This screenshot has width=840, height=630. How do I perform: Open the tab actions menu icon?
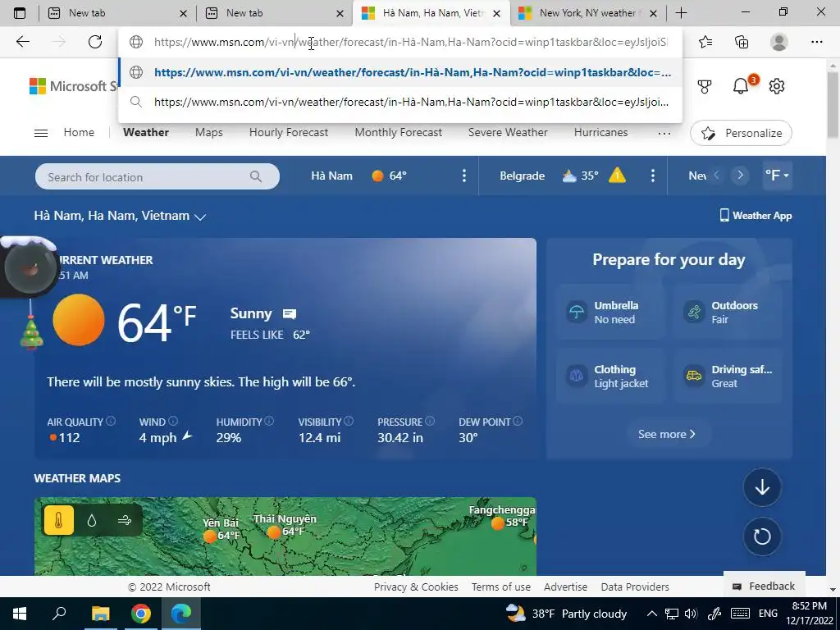(20, 13)
